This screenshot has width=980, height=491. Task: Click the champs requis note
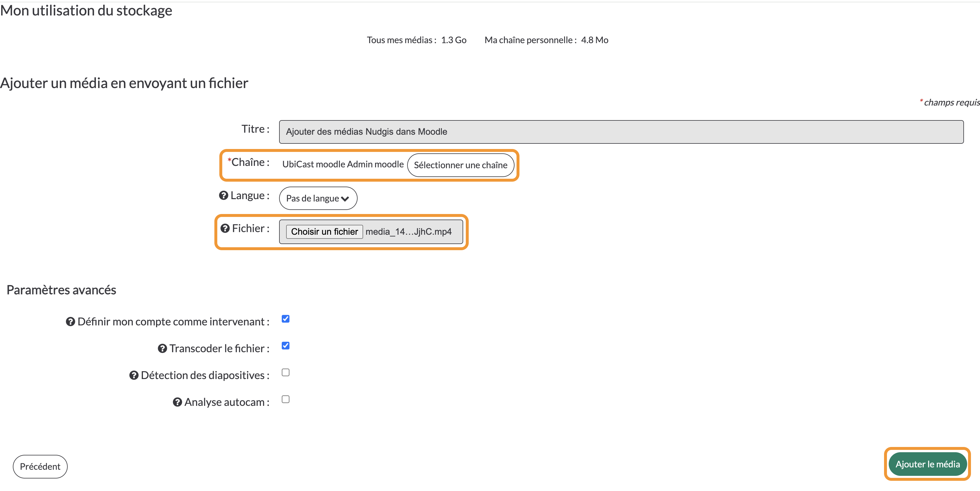pos(950,102)
